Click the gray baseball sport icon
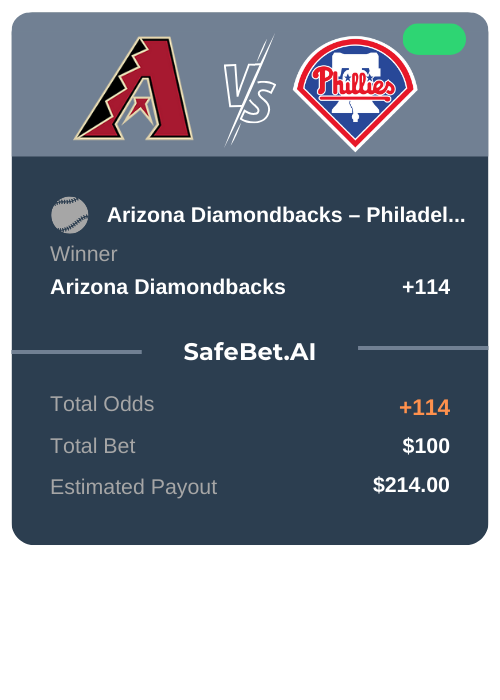Screen dimensions: 500x700 pyautogui.click(x=70, y=215)
